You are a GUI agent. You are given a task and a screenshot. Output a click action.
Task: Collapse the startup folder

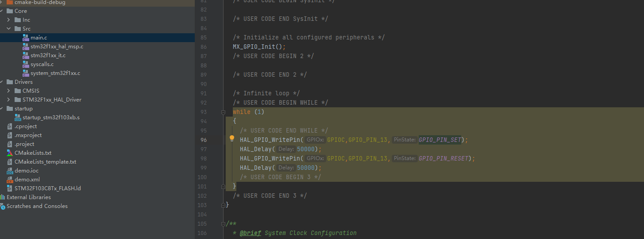click(x=1, y=109)
